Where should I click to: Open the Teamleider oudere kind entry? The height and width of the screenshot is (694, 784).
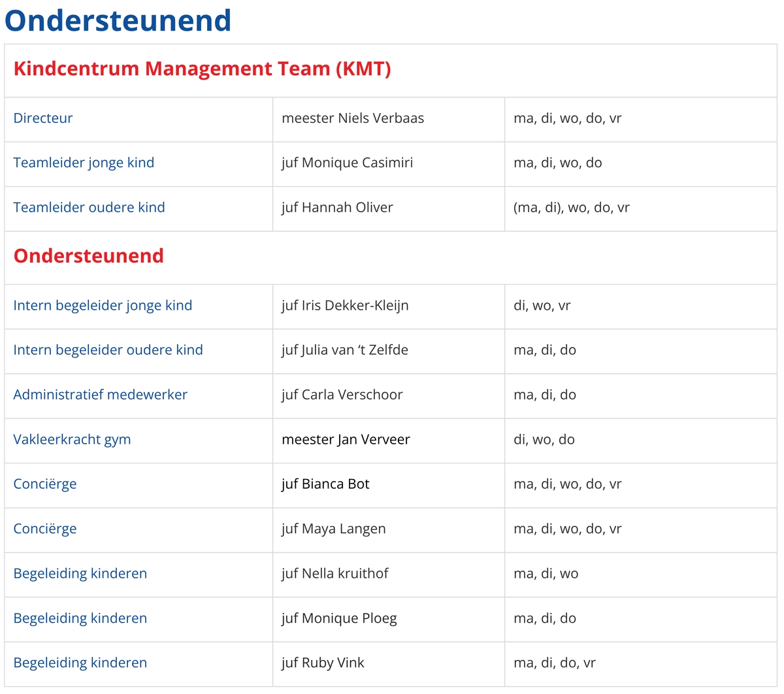(89, 207)
